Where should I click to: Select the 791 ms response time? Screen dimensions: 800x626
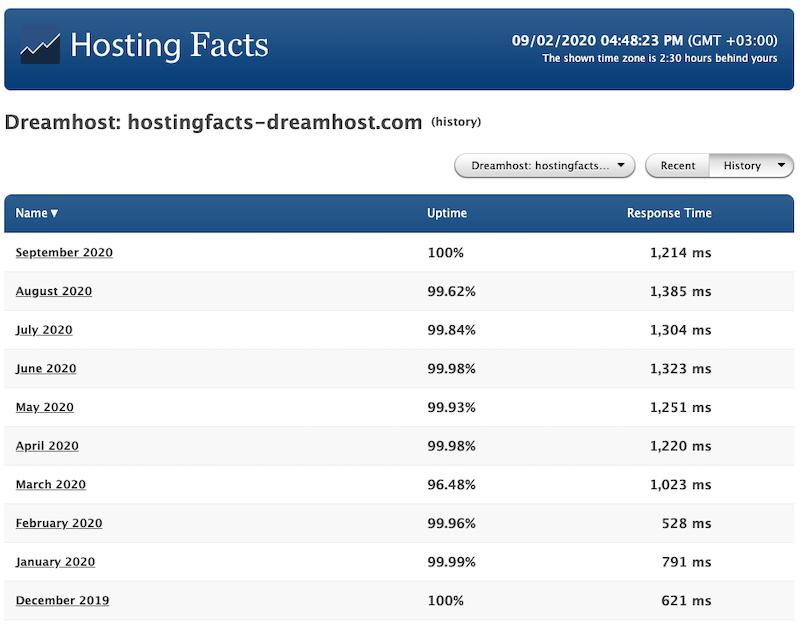click(686, 562)
